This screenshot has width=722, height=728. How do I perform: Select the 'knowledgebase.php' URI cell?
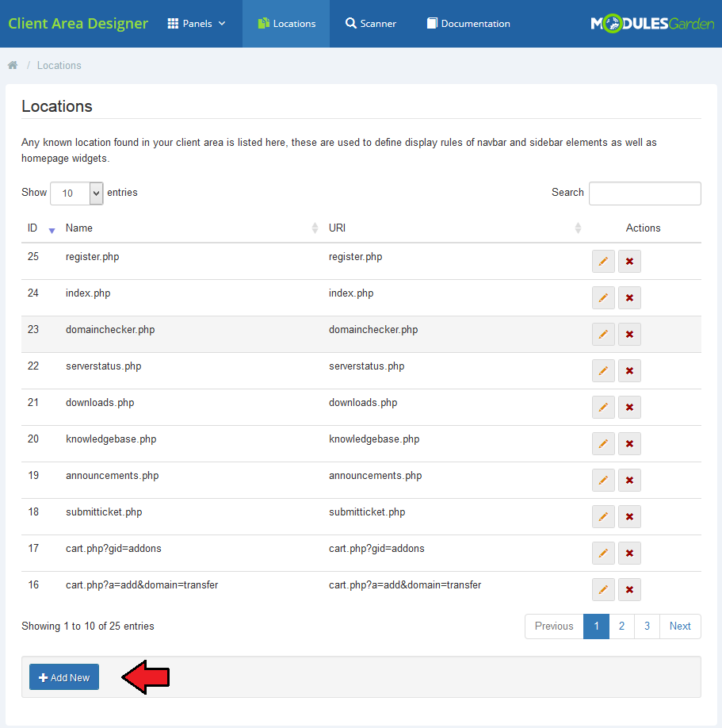click(x=374, y=439)
